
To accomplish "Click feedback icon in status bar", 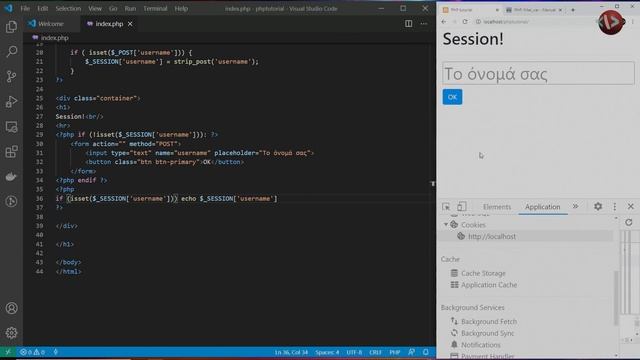I will (411, 352).
